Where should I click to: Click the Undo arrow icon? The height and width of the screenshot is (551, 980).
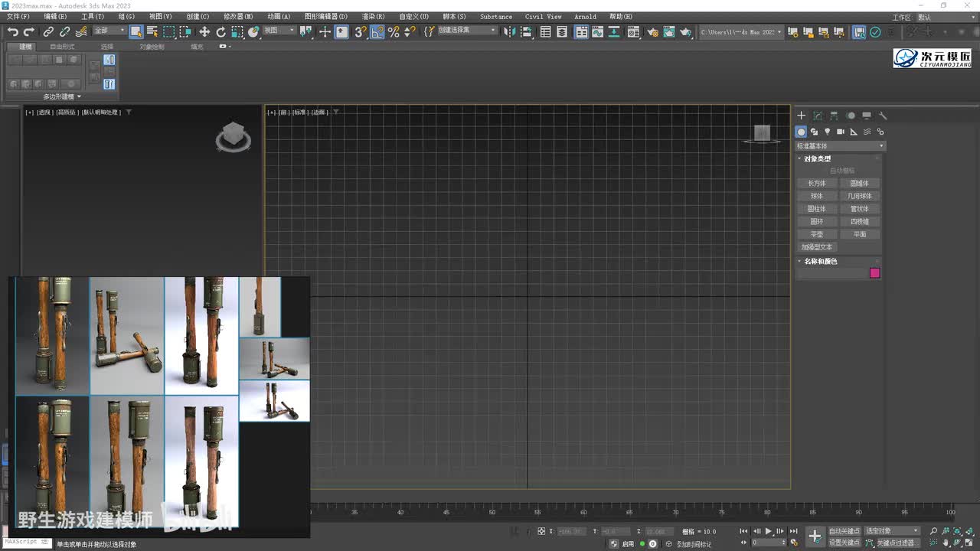point(13,31)
